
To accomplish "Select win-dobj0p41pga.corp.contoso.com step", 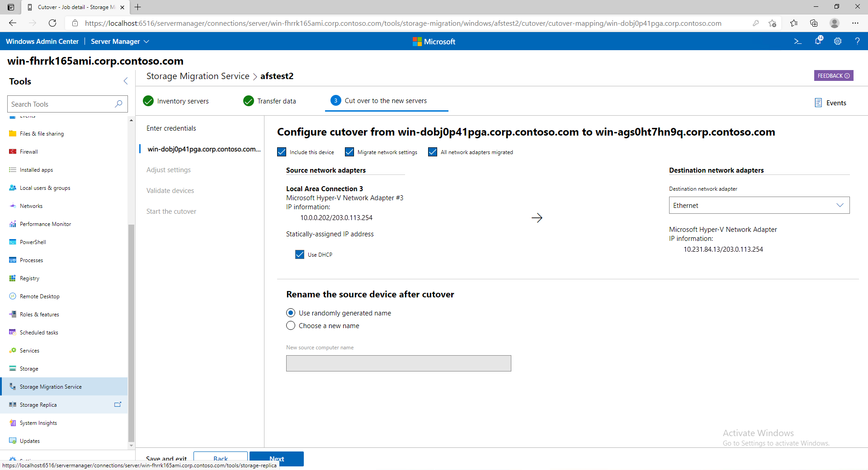I will [x=204, y=149].
